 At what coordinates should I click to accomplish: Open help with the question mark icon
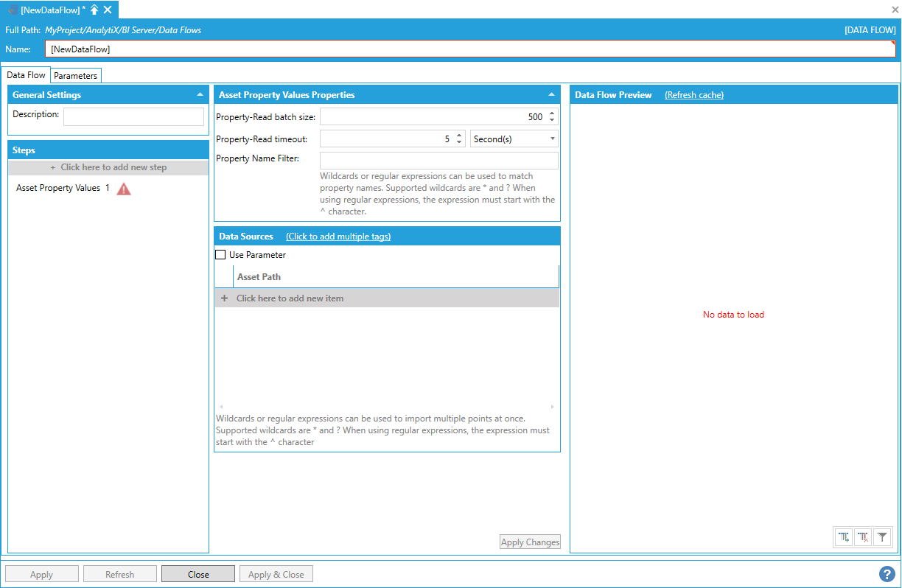(x=887, y=574)
